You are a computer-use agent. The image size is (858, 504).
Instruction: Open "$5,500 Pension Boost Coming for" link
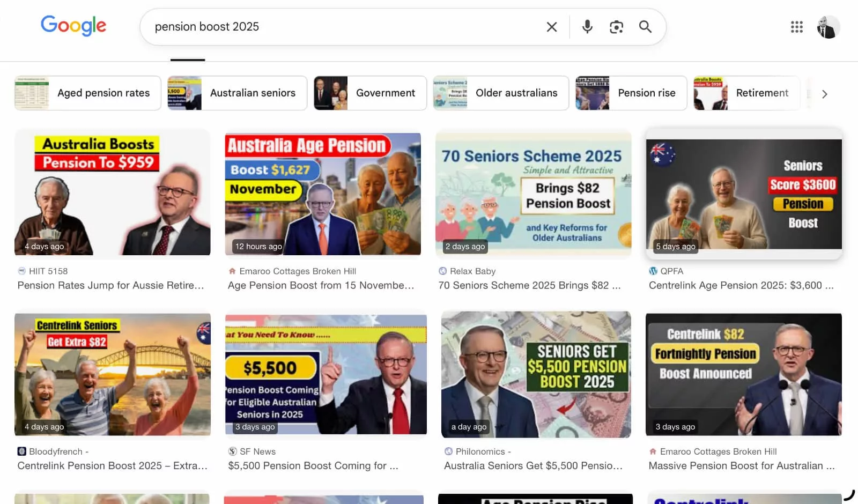click(313, 465)
